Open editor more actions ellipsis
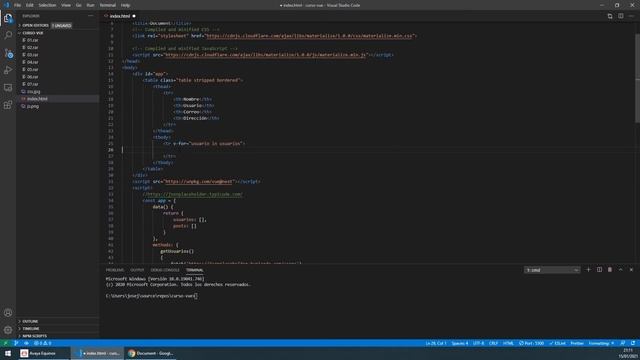 (631, 16)
